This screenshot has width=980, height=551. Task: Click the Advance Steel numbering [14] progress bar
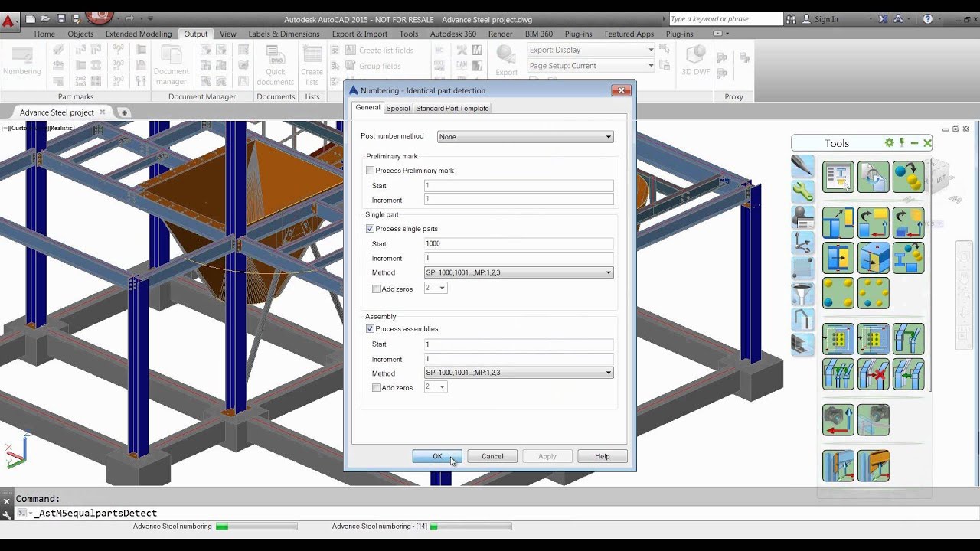coord(471,527)
